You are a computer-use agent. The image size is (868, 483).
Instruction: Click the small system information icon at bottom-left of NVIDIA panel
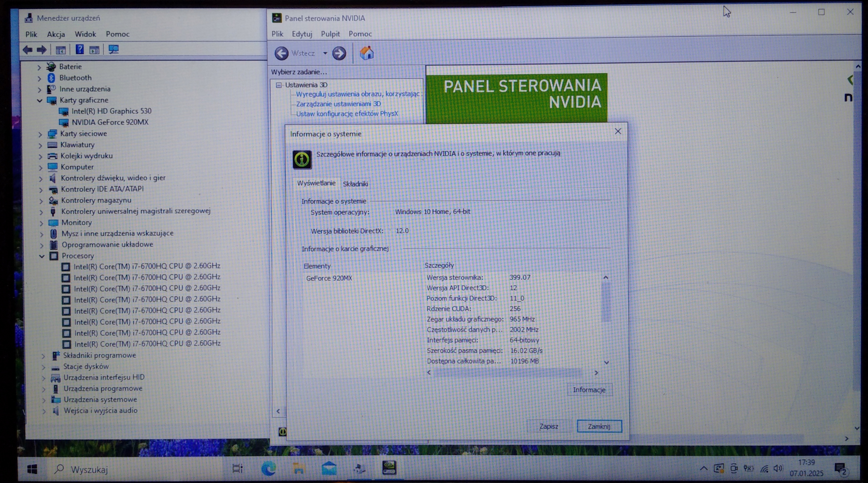[282, 431]
